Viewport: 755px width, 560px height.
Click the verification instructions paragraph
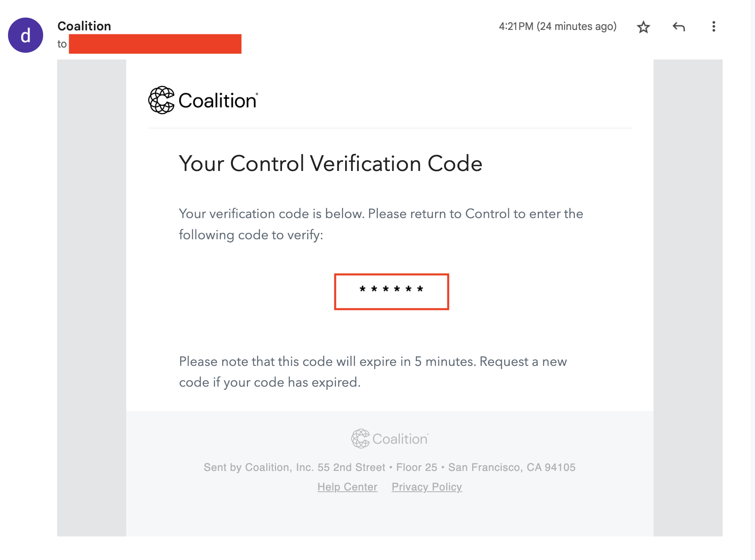coord(381,224)
